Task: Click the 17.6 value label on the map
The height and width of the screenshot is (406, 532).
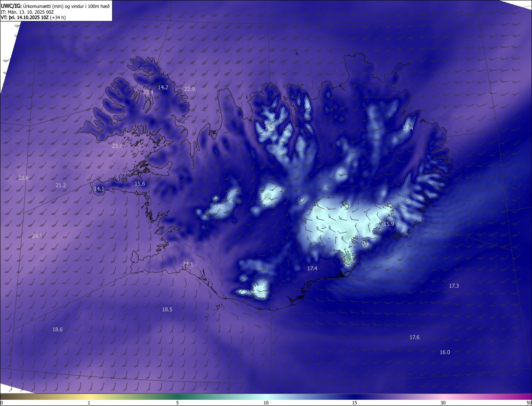Action: tap(414, 337)
